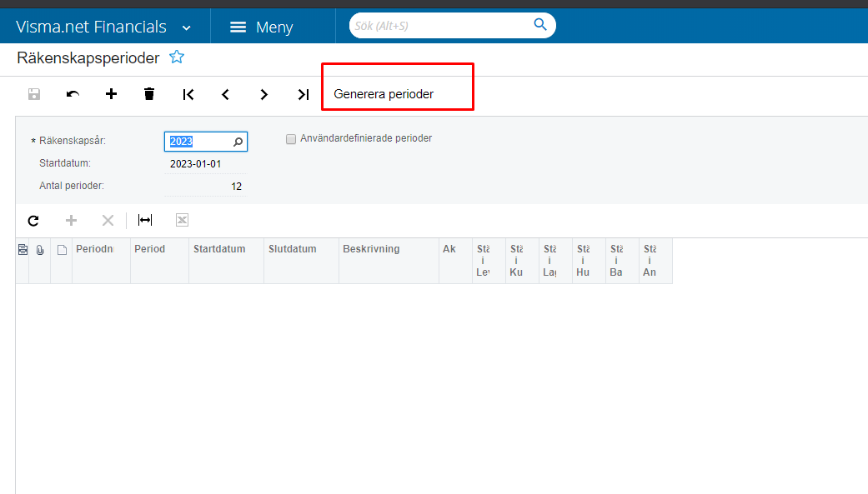868x494 pixels.
Task: Open Visma.net Financials dropdown
Action: [187, 27]
